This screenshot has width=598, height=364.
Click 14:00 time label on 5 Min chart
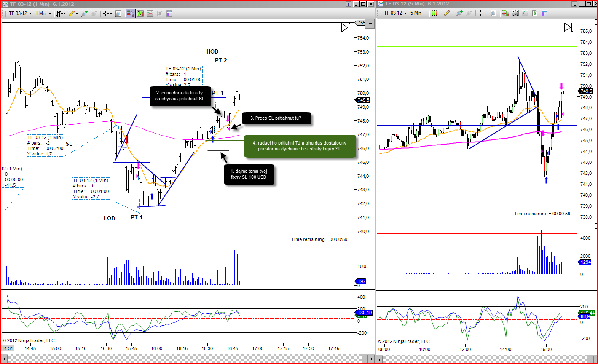tap(506, 349)
